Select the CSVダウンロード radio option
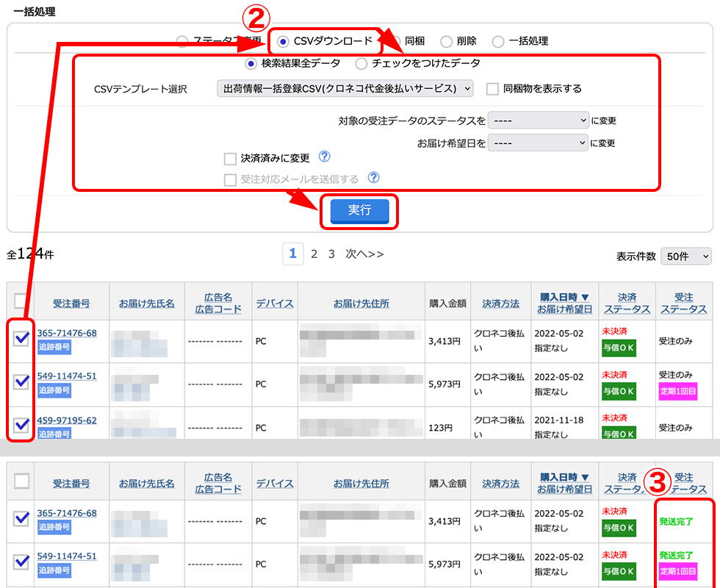 [284, 42]
